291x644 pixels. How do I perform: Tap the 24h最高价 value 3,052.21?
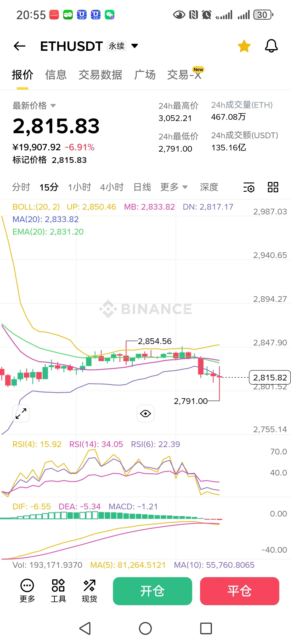click(175, 118)
